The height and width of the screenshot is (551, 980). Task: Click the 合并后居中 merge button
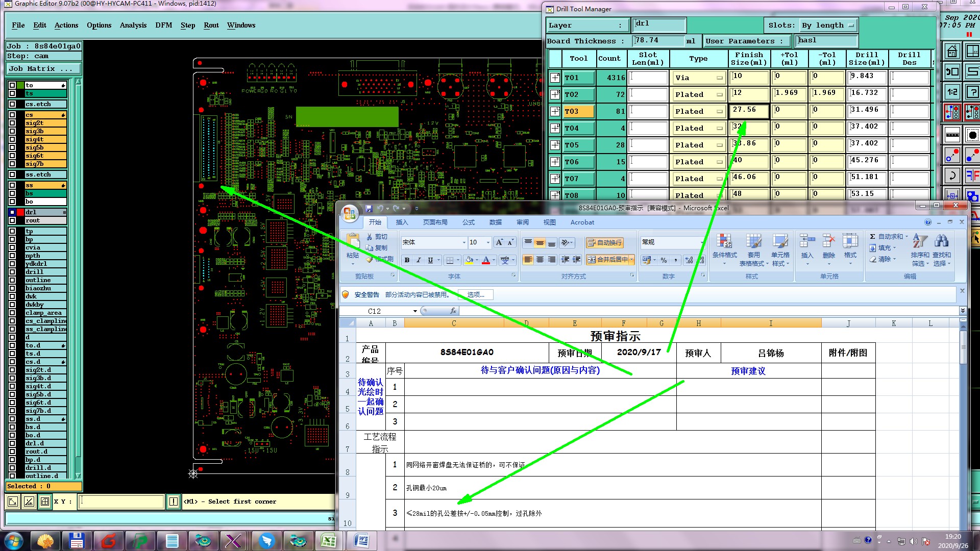pyautogui.click(x=607, y=260)
